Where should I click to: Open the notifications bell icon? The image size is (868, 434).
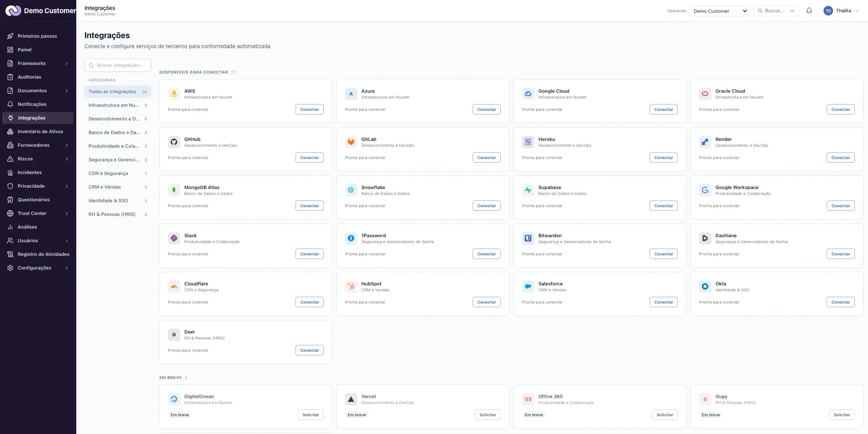[809, 11]
